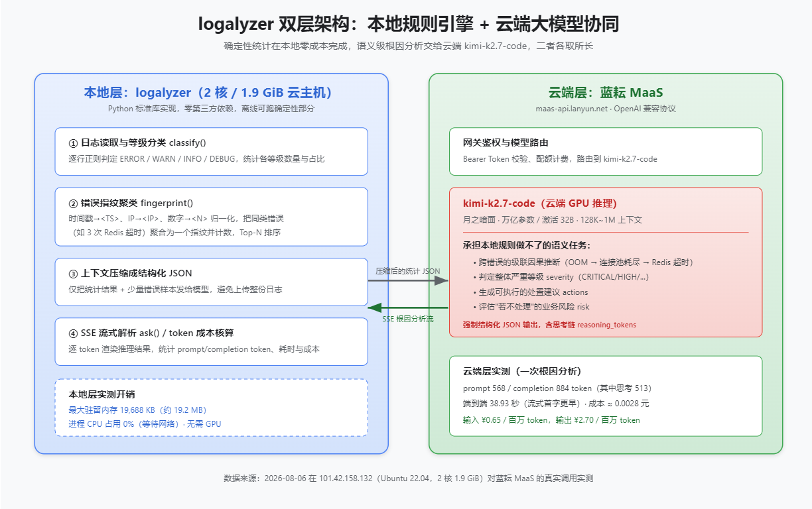The width and height of the screenshot is (812, 509).
Task: Select the line 'prompt 568 / completion 884 token'
Action: 557,388
